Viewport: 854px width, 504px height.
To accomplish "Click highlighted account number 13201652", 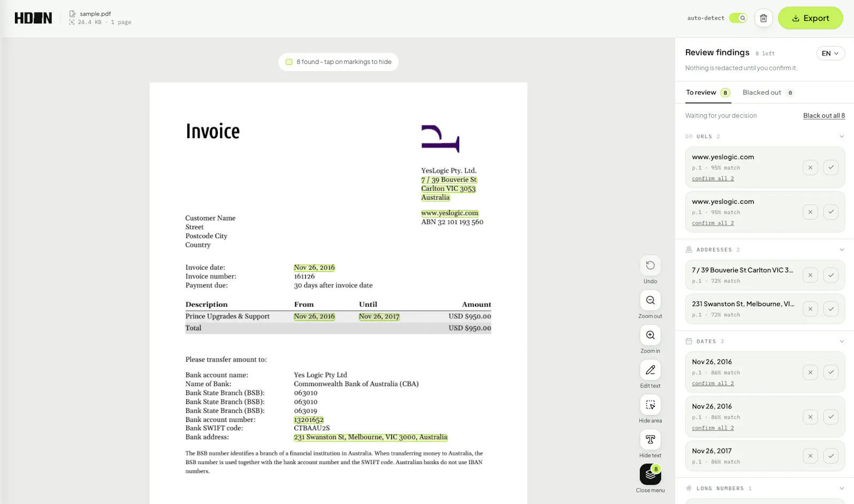I will [x=309, y=420].
